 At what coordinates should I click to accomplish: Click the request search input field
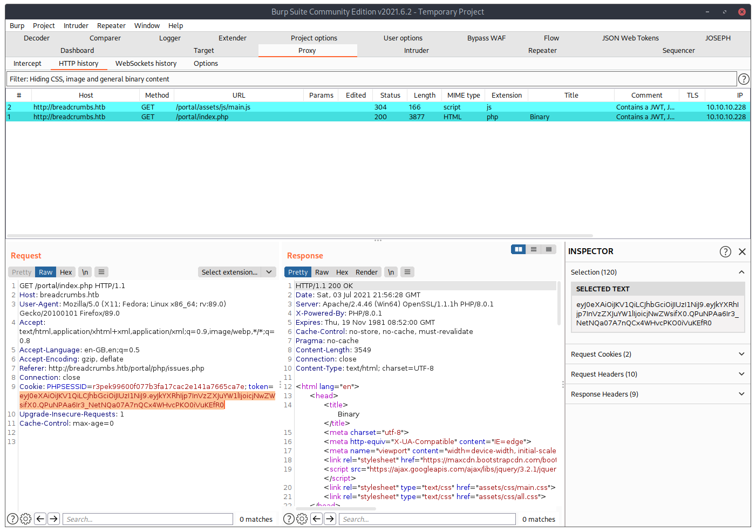[148, 519]
